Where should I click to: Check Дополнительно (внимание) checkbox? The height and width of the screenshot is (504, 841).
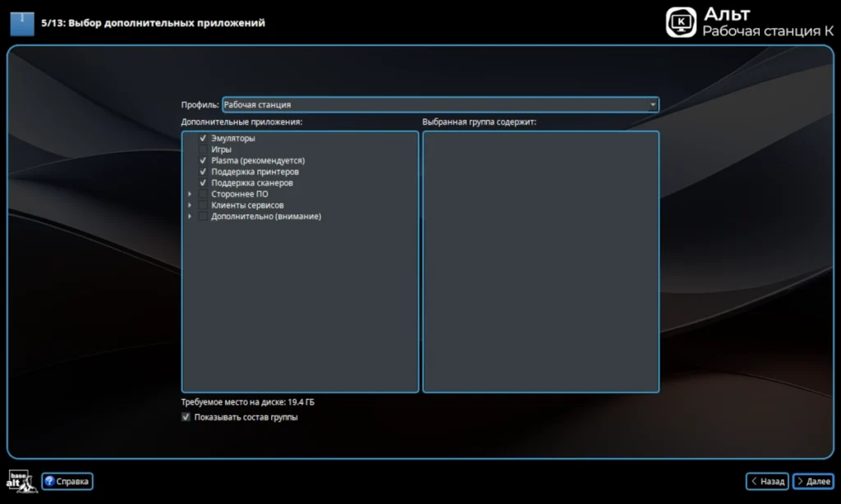(203, 217)
